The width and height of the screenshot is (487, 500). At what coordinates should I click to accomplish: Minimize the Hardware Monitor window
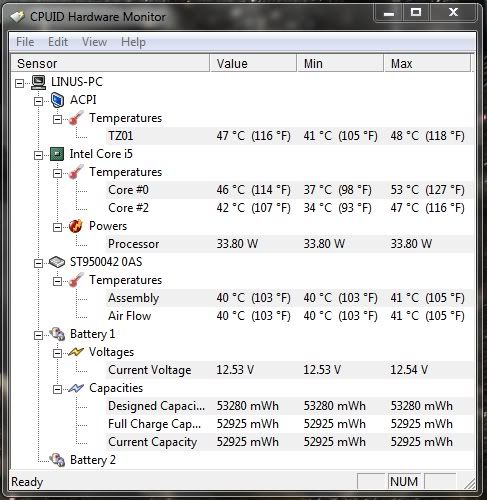pos(389,13)
